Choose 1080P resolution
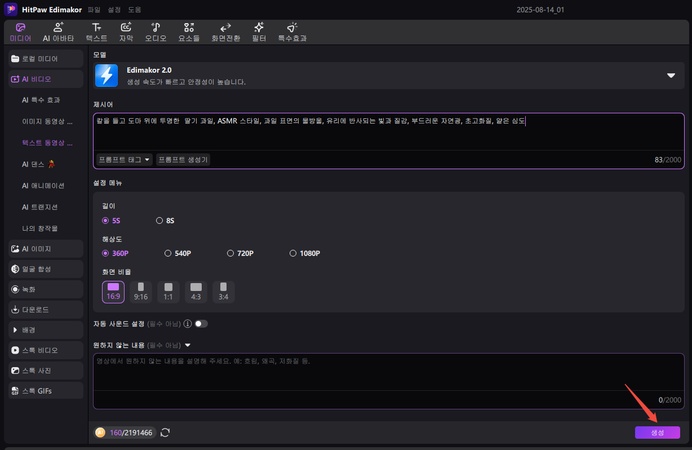This screenshot has height=450, width=692. (x=305, y=253)
